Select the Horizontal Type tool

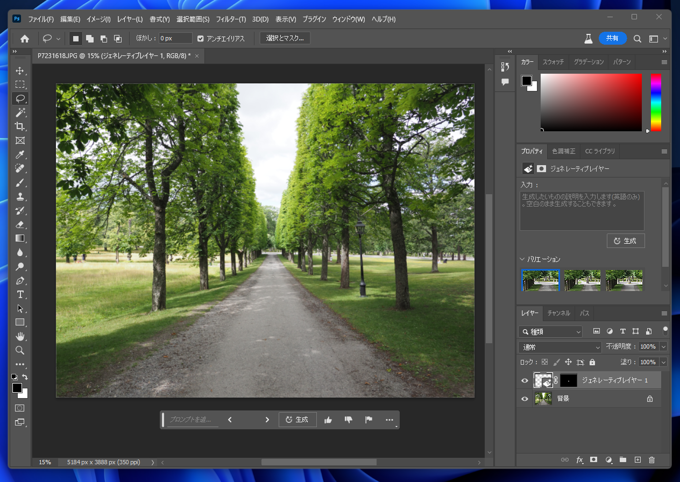click(x=20, y=295)
